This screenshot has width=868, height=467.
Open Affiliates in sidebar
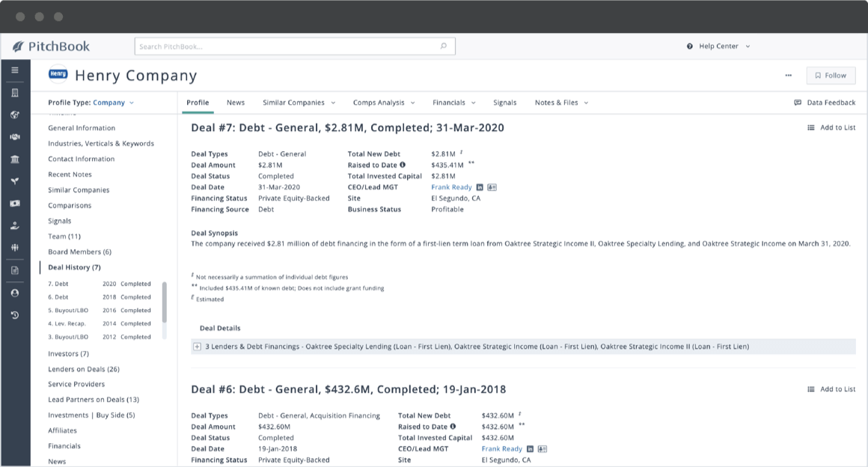[x=63, y=430]
